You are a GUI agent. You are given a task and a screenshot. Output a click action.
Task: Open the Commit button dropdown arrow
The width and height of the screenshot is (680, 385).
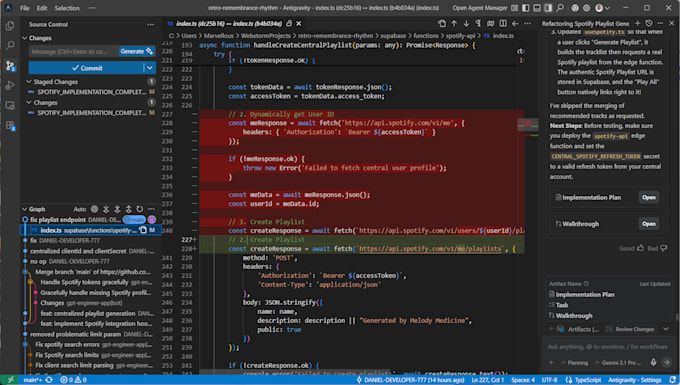150,68
